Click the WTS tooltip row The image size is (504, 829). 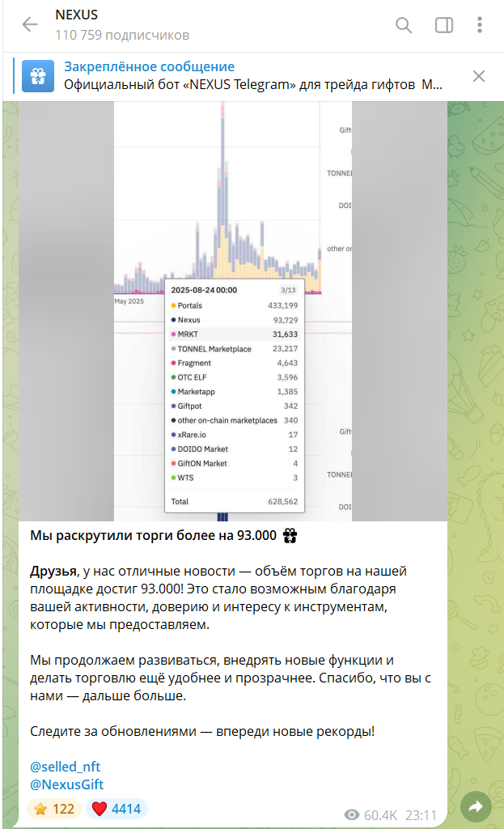tap(235, 478)
